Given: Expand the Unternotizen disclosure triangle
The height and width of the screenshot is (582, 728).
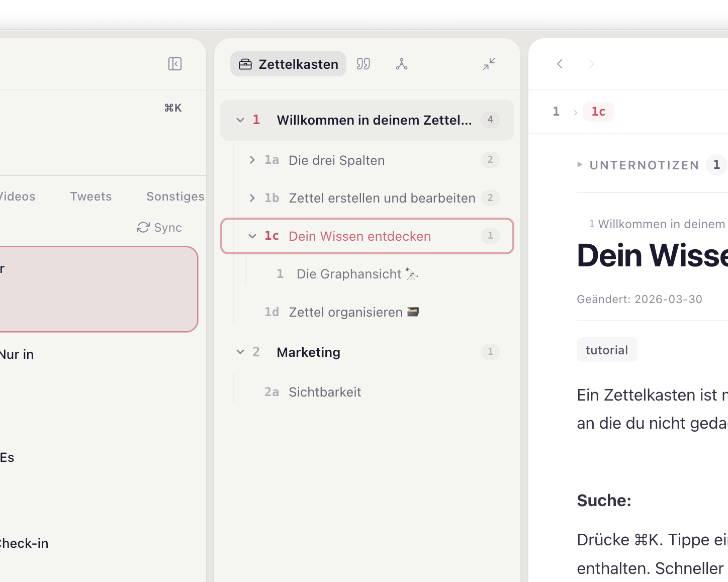Looking at the screenshot, I should (580, 164).
